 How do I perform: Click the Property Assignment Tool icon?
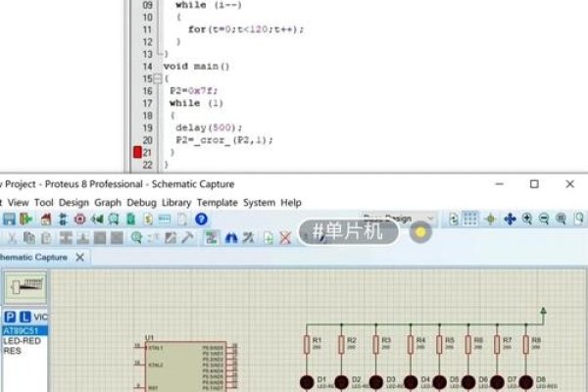[248, 238]
